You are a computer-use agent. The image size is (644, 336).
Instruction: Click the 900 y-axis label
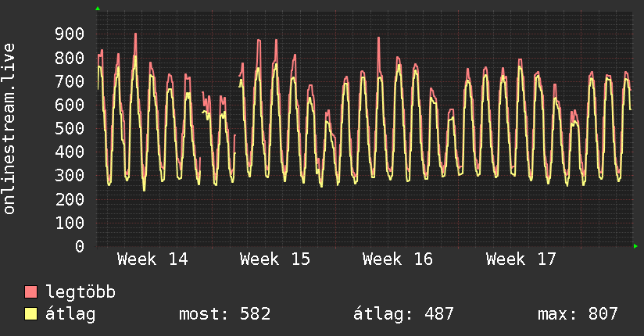click(x=70, y=34)
